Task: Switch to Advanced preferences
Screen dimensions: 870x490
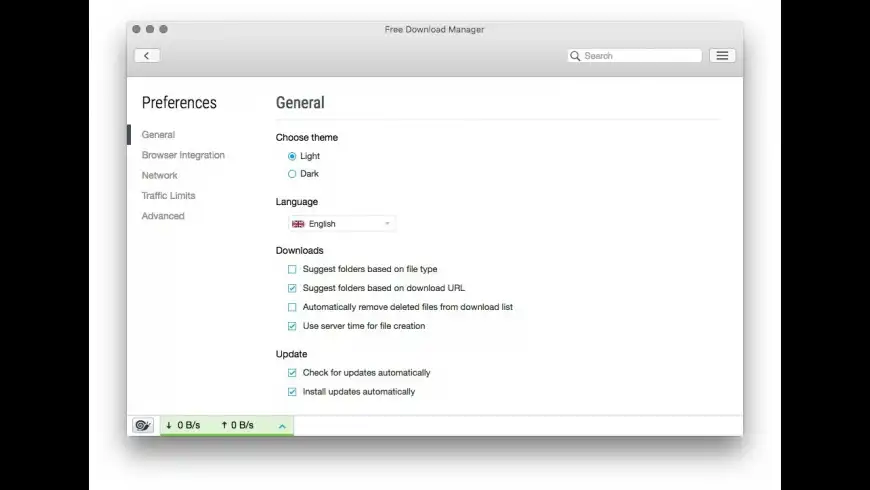Action: pyautogui.click(x=163, y=216)
